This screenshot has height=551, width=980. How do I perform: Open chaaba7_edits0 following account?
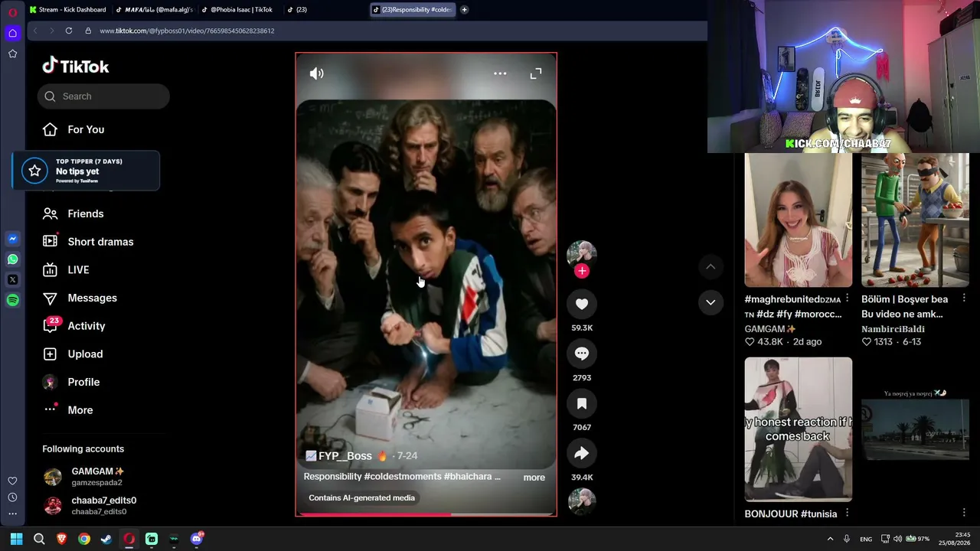[x=90, y=506]
